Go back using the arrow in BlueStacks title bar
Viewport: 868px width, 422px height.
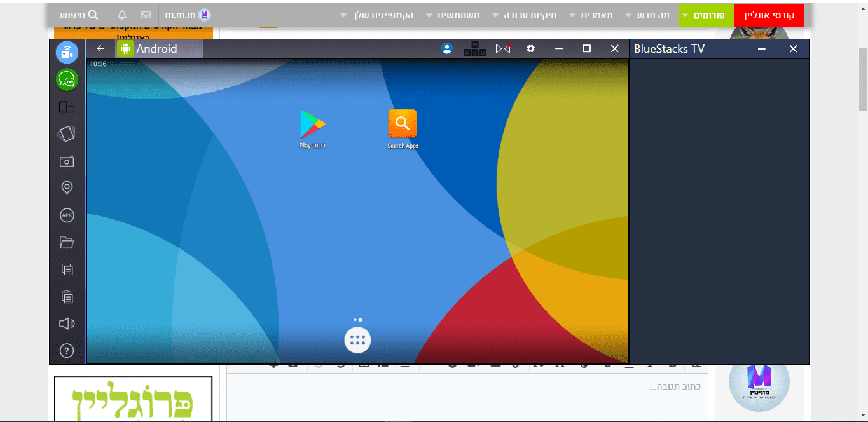pos(100,49)
